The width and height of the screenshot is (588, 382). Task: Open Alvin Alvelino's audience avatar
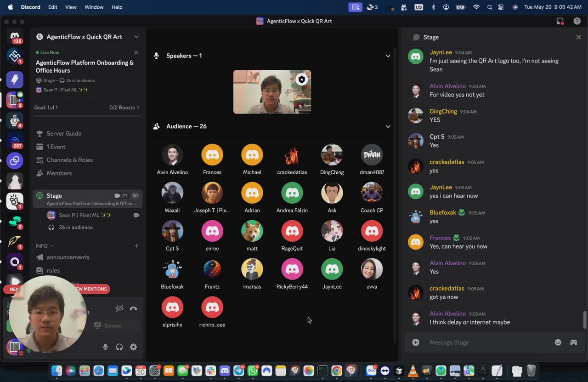(x=172, y=155)
